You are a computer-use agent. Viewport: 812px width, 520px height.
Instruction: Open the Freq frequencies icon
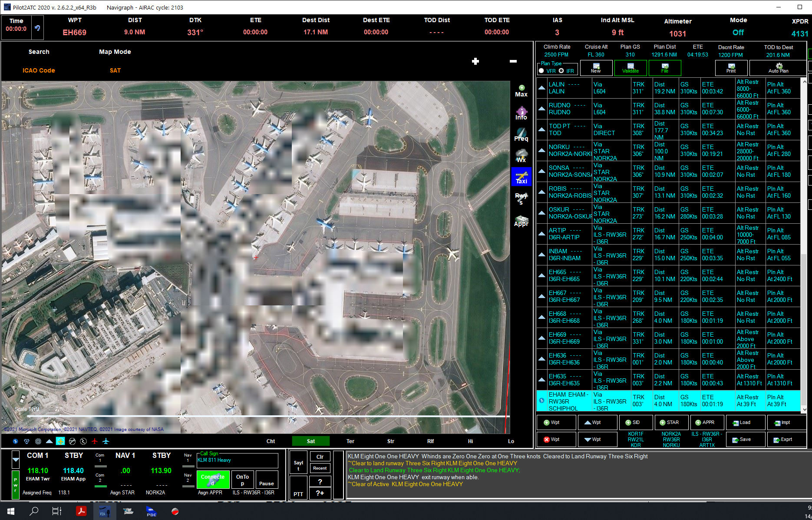(x=521, y=134)
